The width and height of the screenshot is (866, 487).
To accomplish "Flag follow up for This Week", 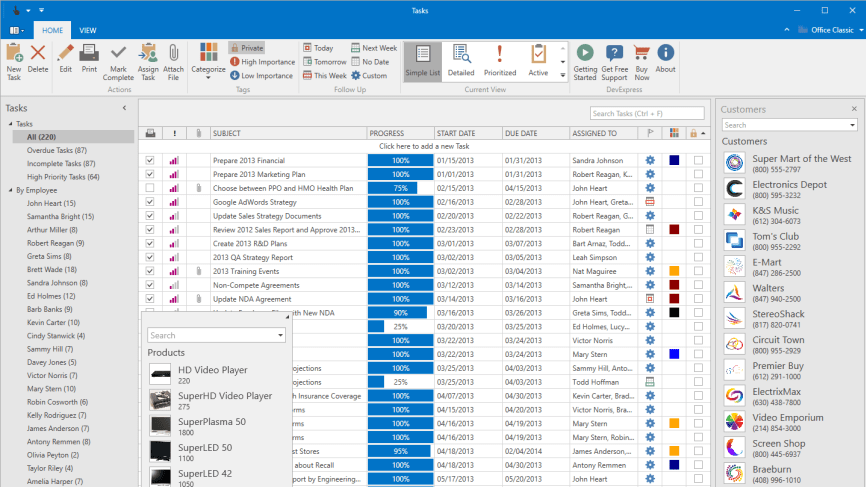I will [x=325, y=76].
